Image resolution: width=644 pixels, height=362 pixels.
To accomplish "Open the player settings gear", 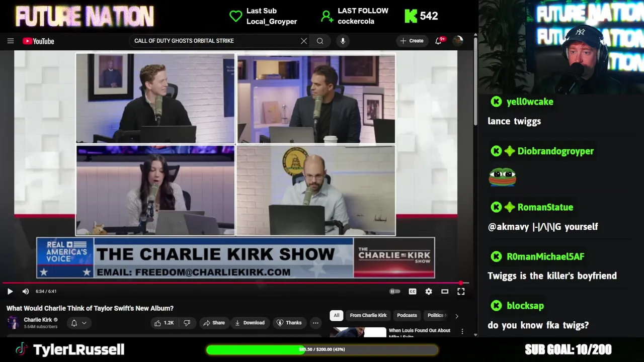I will coord(429,291).
